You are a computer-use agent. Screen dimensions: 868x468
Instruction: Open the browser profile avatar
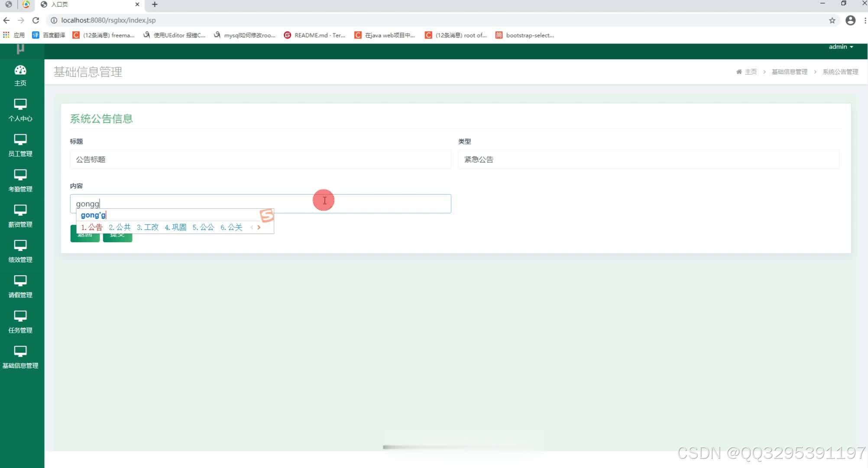851,20
